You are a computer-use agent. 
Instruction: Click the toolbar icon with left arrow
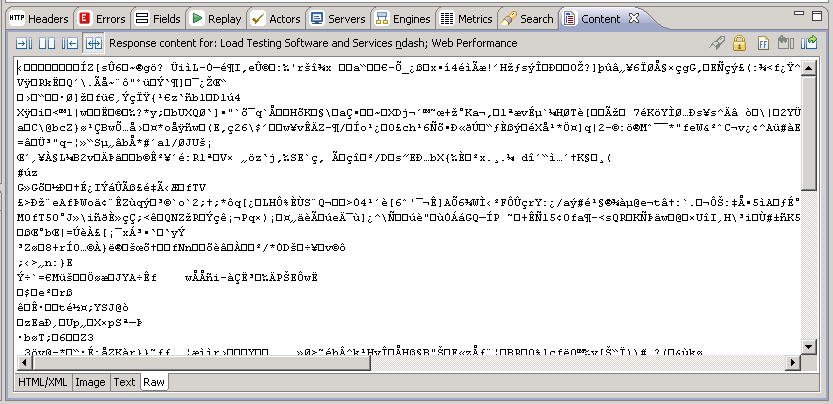pyautogui.click(x=70, y=43)
